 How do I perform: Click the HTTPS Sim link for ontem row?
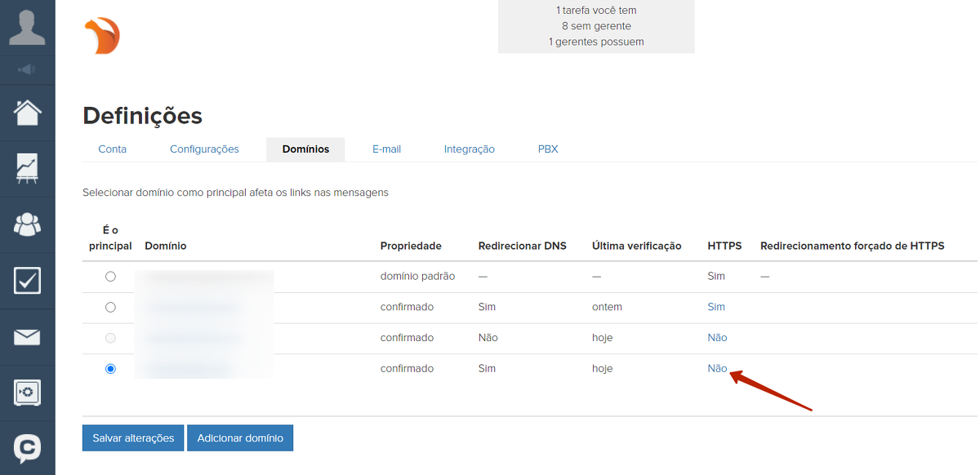[x=716, y=308]
